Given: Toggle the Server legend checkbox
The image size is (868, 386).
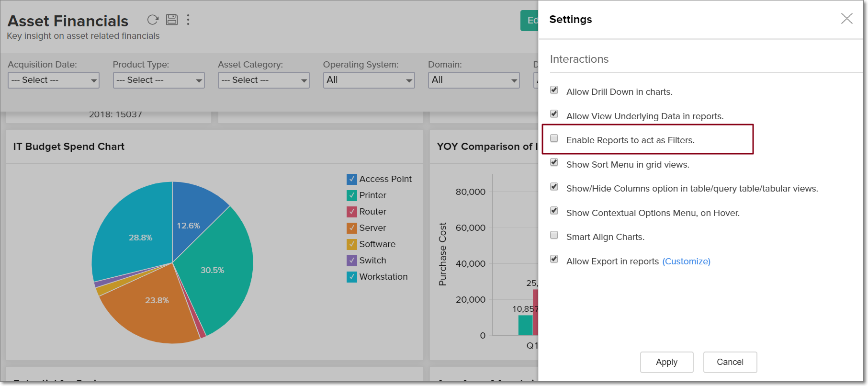Looking at the screenshot, I should click(352, 228).
